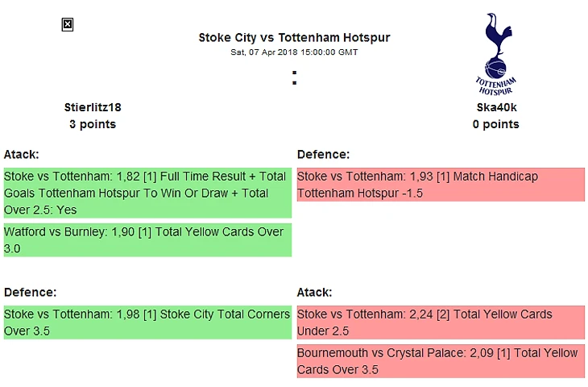The height and width of the screenshot is (387, 588).
Task: Click the Defence heading under Ska40k
Action: [x=323, y=154]
